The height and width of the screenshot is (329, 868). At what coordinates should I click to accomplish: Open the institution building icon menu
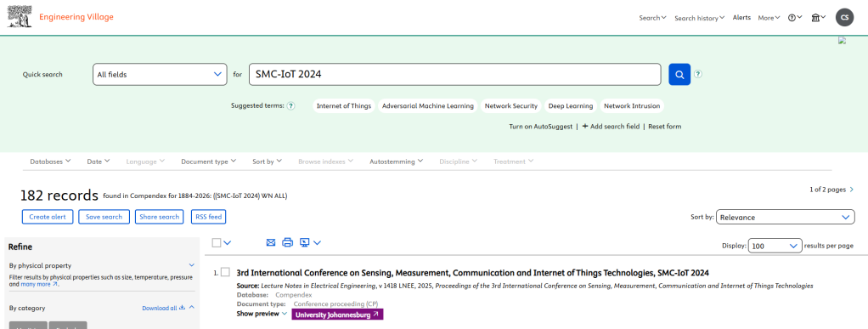(819, 18)
